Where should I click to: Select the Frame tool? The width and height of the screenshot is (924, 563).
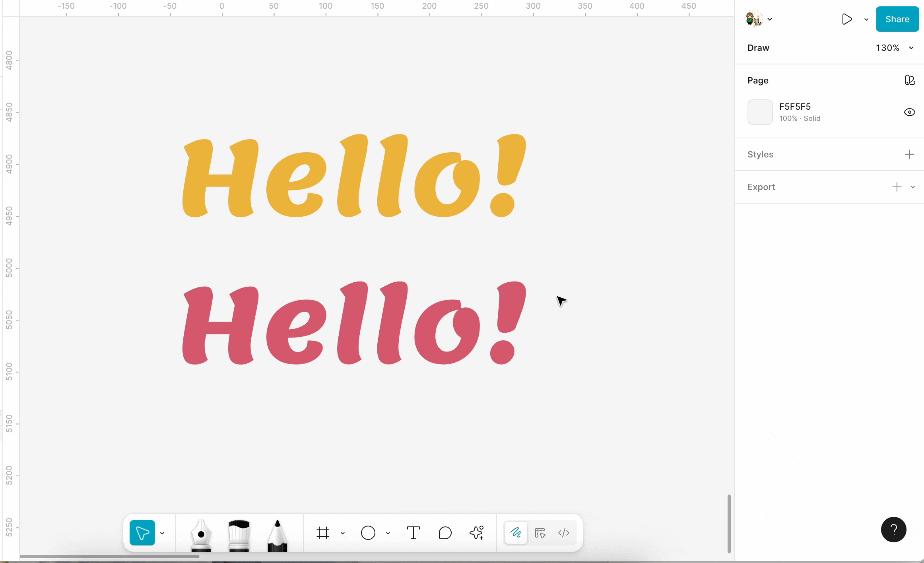point(323,533)
